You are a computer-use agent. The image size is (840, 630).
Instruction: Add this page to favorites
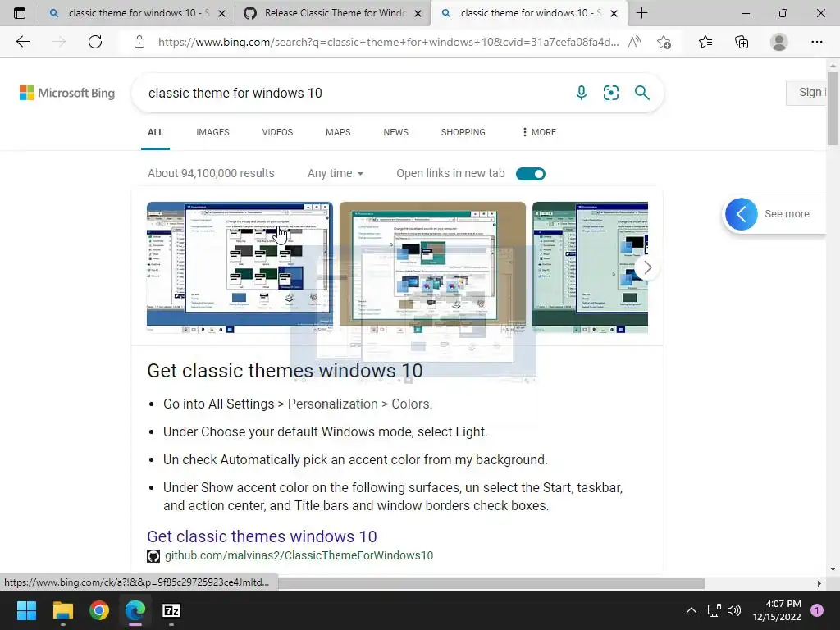(x=664, y=42)
